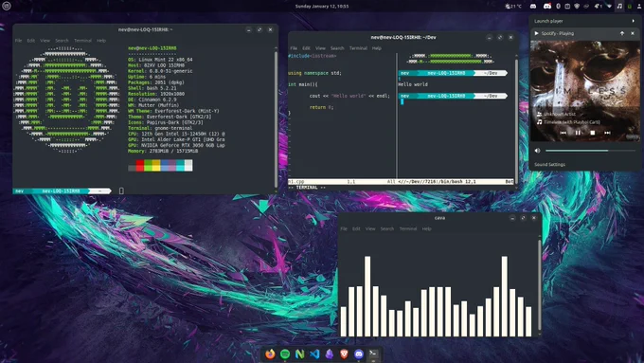The image size is (644, 363).
Task: Click the 'return 0;' line in the editor
Action: [322, 107]
